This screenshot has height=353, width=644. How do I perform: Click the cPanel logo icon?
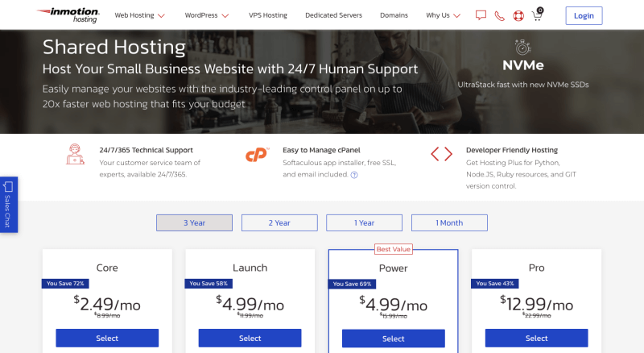pos(257,155)
